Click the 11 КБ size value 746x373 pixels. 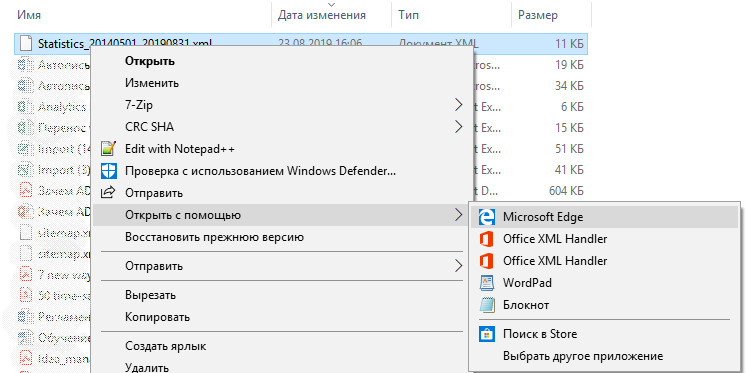point(569,44)
